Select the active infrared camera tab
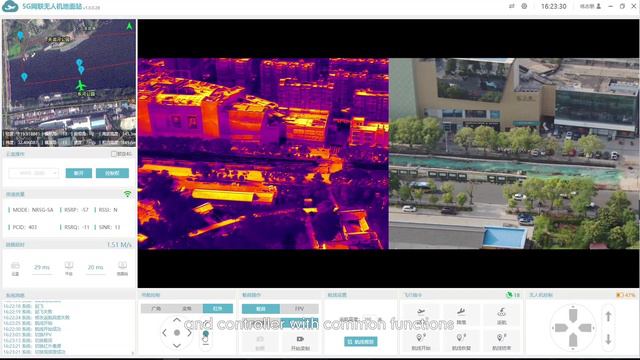Viewport: 640px width, 360px height. pos(218,309)
